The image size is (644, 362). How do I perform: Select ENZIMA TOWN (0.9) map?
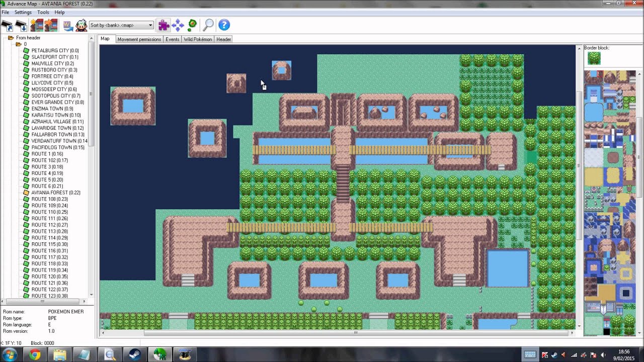[52, 109]
